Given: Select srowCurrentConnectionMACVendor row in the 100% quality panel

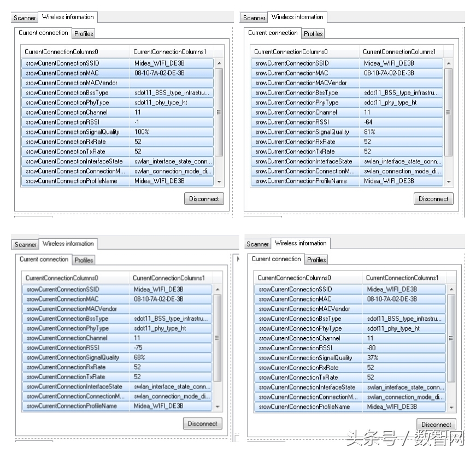Looking at the screenshot, I should (x=117, y=83).
